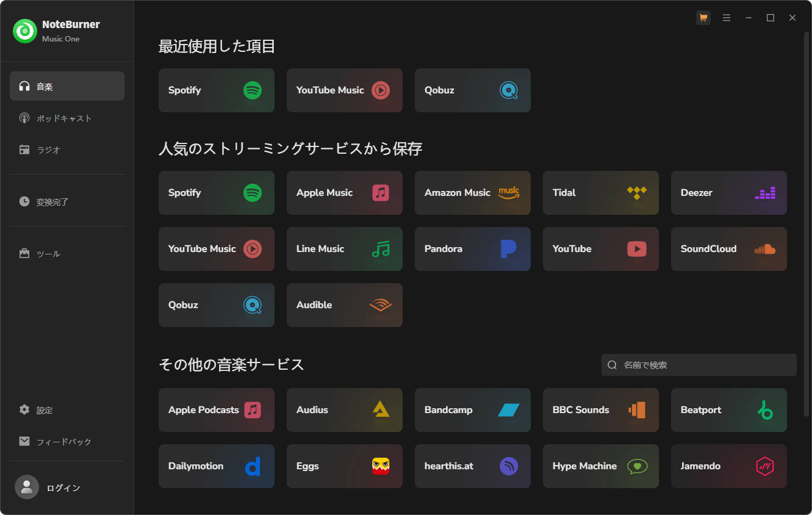This screenshot has width=812, height=515.
Task: Open the hamburger menu in title bar
Action: tap(727, 18)
